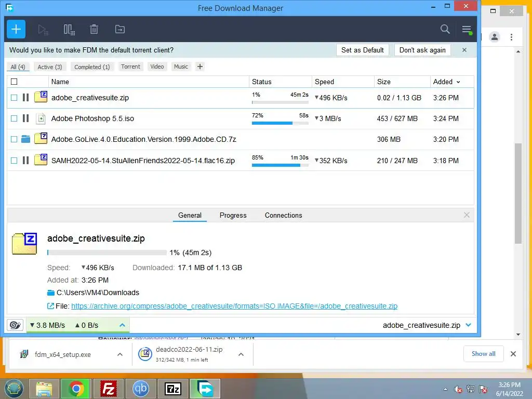Screen dimensions: 532x399
Task: Pause the SAMH2022-05-14 flac16.zip download
Action: tap(26, 160)
